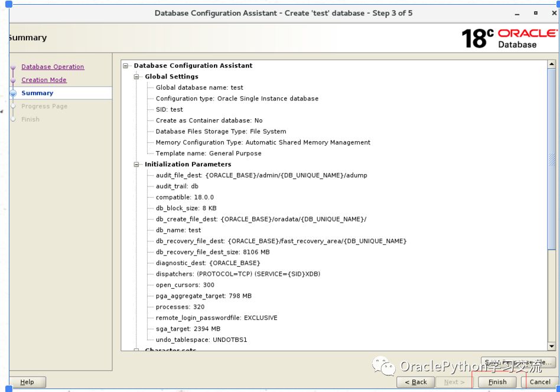Maximize the Database Configuration Assistant window
The image size is (560, 392).
(535, 13)
